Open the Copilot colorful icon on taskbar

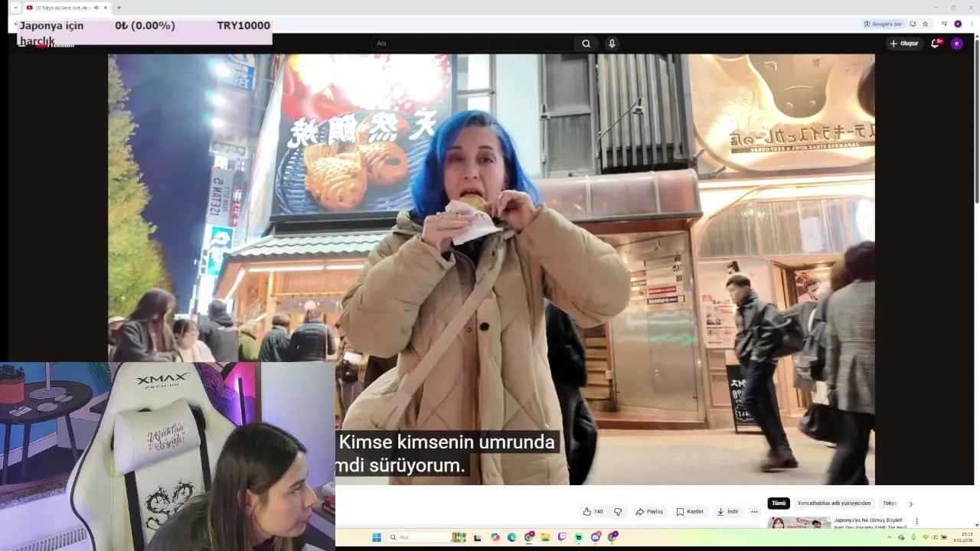tap(495, 537)
